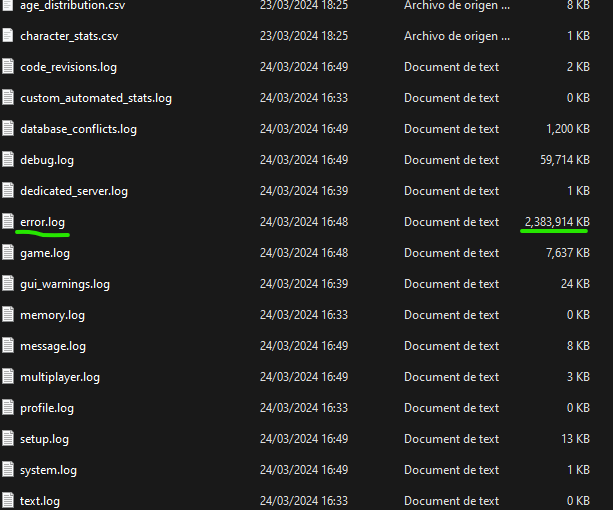Viewport: 613px width, 510px height.
Task: Select the error.log file name
Action: 43,222
